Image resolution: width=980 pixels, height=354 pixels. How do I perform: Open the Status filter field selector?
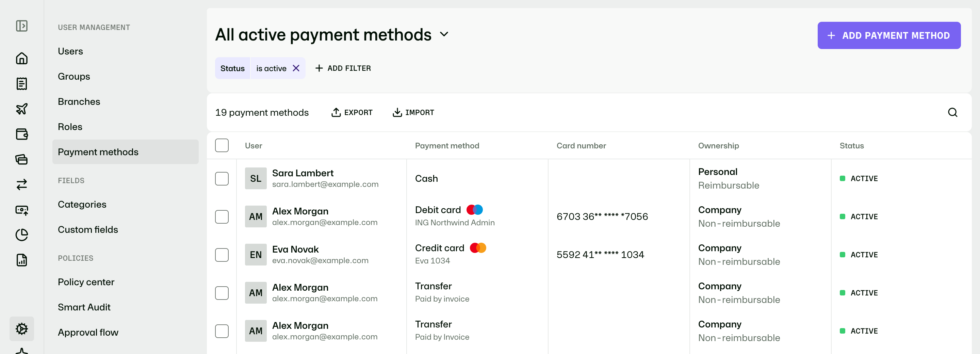[232, 68]
